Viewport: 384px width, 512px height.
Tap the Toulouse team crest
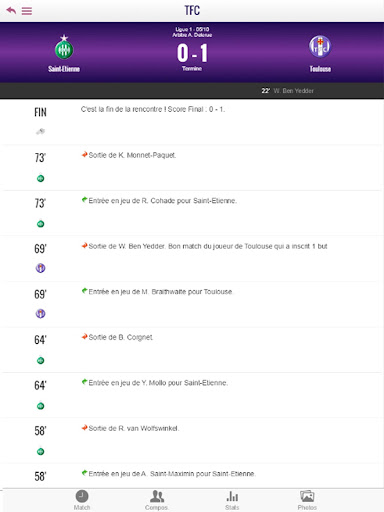320,47
